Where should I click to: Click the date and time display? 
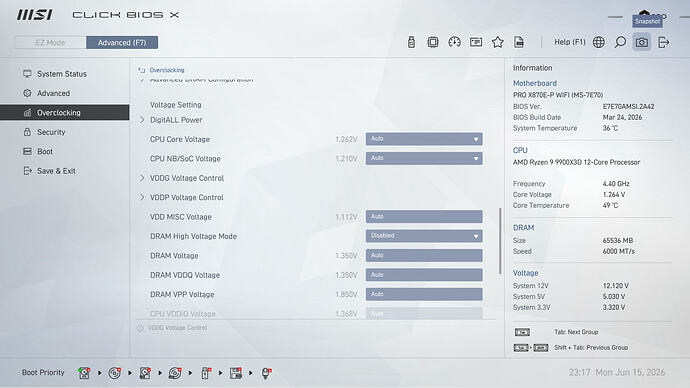click(x=617, y=373)
